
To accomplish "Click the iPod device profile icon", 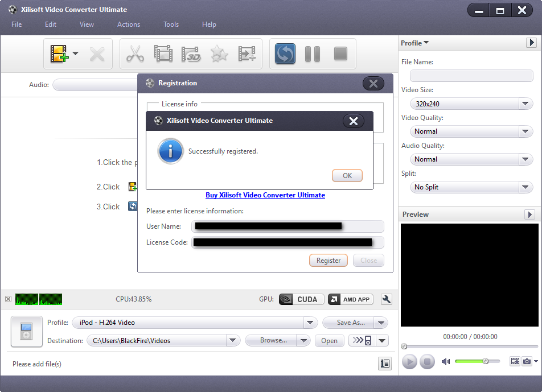I will click(x=27, y=332).
